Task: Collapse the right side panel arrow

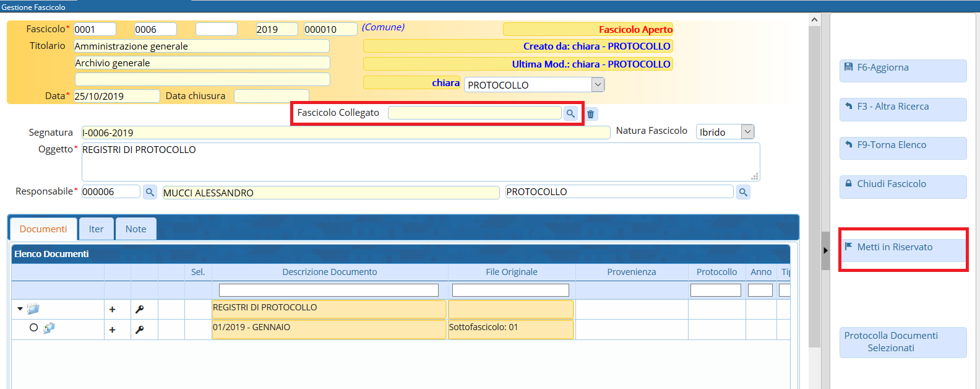Action: pyautogui.click(x=825, y=250)
